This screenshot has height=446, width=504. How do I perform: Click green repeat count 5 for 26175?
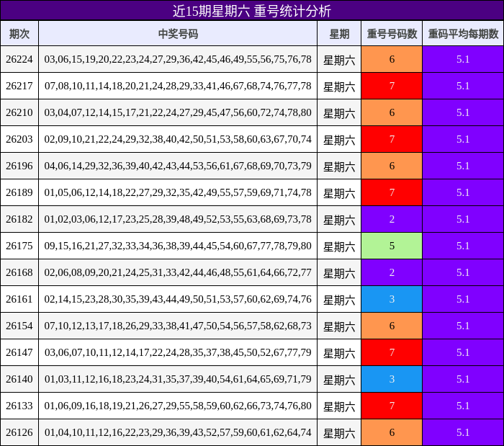coord(392,246)
